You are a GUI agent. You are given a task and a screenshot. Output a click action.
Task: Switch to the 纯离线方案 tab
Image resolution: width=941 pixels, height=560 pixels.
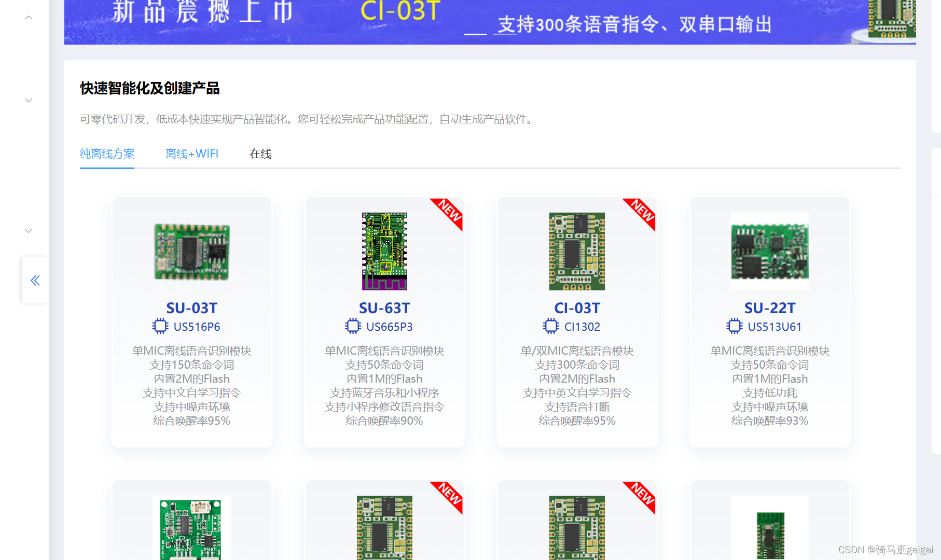coord(107,154)
